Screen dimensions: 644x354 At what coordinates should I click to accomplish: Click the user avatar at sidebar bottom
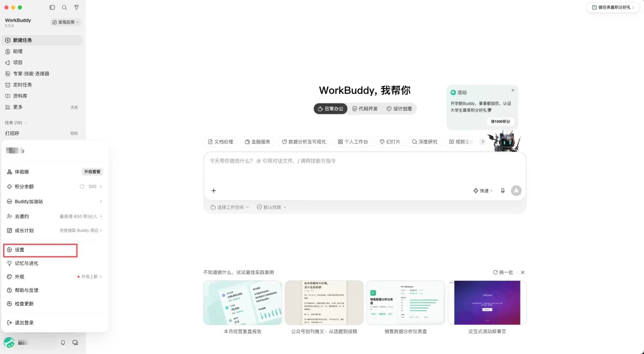point(9,343)
